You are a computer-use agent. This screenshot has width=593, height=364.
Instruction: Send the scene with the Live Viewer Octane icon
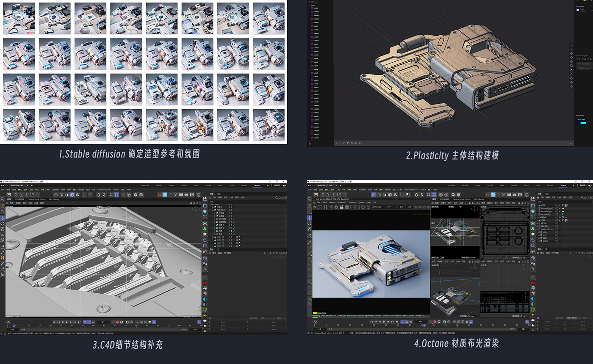tap(315, 207)
